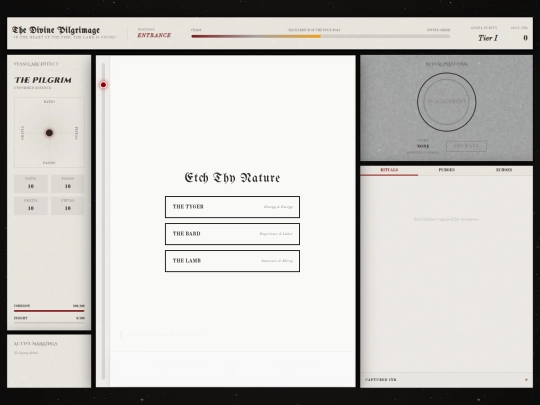Click the Gratia stat tile showing 10
The width and height of the screenshot is (540, 405).
tap(31, 205)
